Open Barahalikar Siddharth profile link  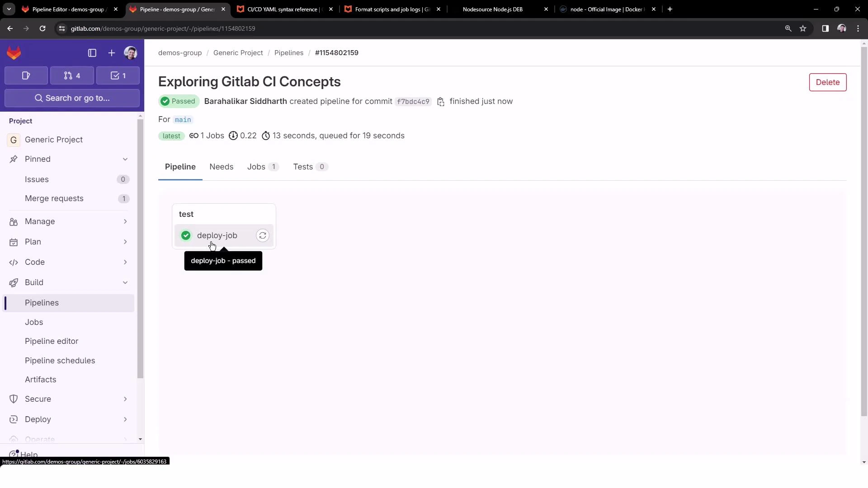(245, 101)
